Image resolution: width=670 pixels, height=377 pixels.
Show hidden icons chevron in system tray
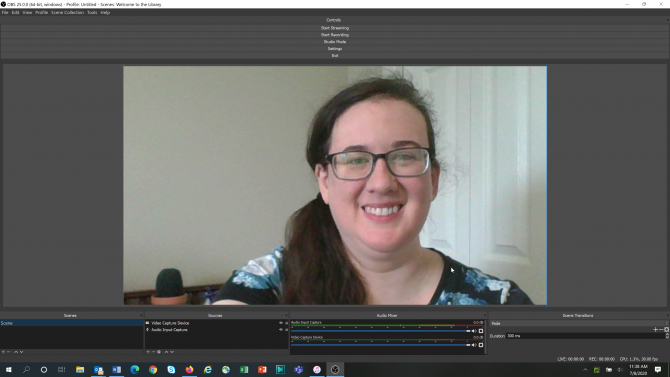coord(585,370)
